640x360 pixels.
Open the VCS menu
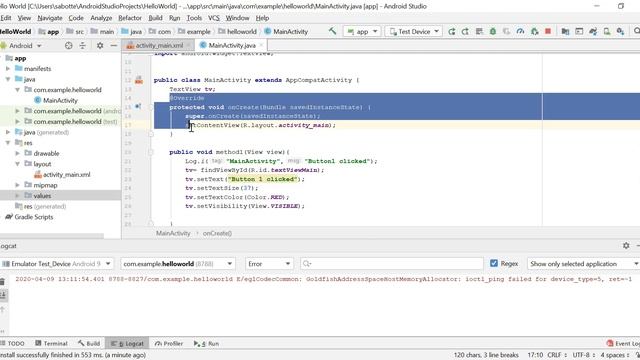point(214,18)
